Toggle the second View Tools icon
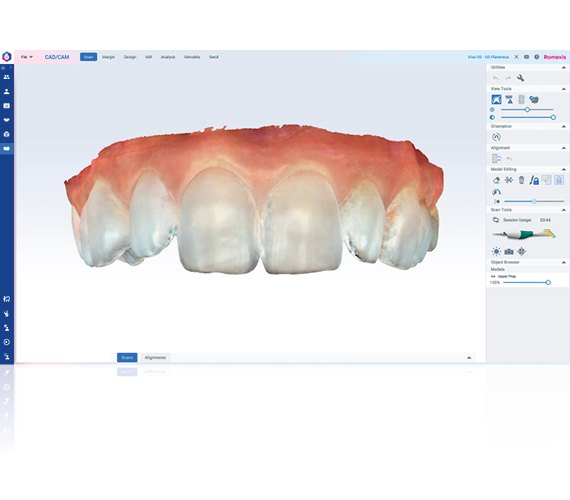 509,99
